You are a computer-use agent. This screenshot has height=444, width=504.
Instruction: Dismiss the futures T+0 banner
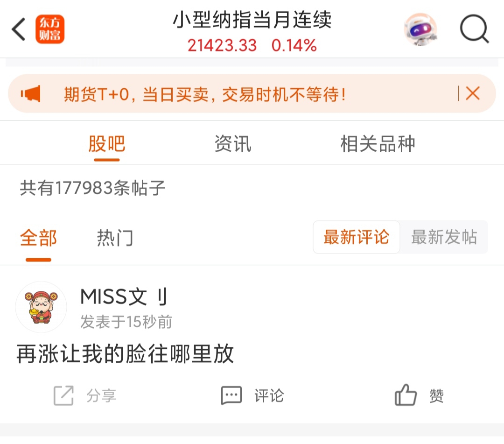[x=472, y=93]
